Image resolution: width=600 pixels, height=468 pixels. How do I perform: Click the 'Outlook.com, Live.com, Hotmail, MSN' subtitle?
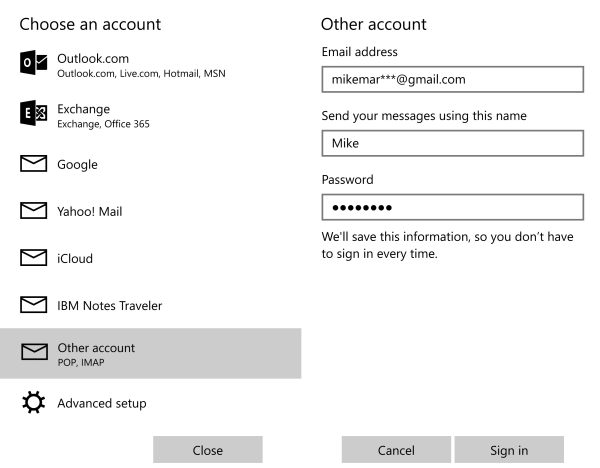[141, 73]
